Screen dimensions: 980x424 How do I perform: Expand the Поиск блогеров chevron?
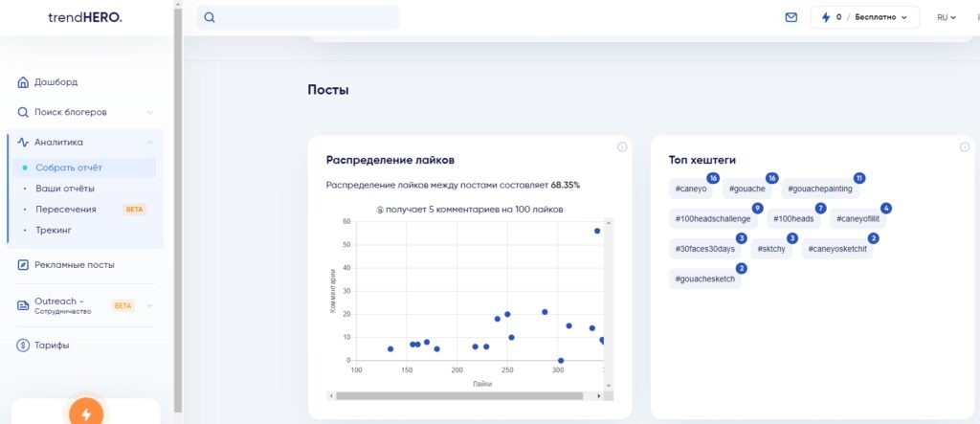pyautogui.click(x=150, y=112)
